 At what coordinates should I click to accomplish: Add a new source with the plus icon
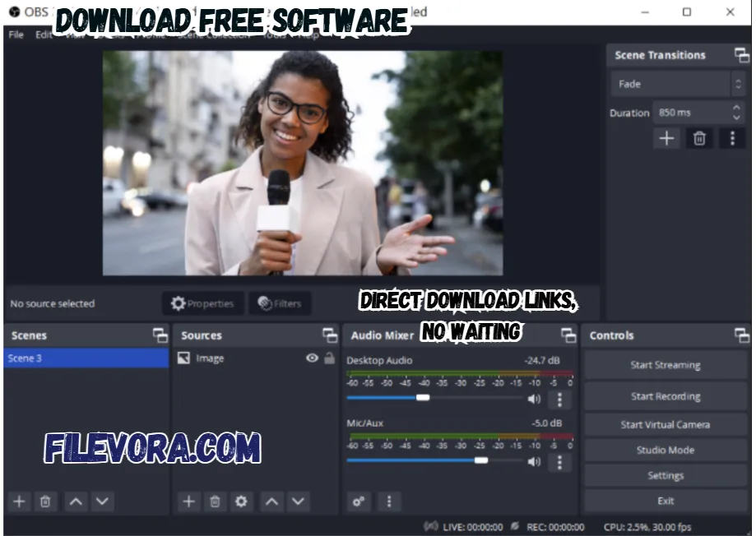click(188, 501)
